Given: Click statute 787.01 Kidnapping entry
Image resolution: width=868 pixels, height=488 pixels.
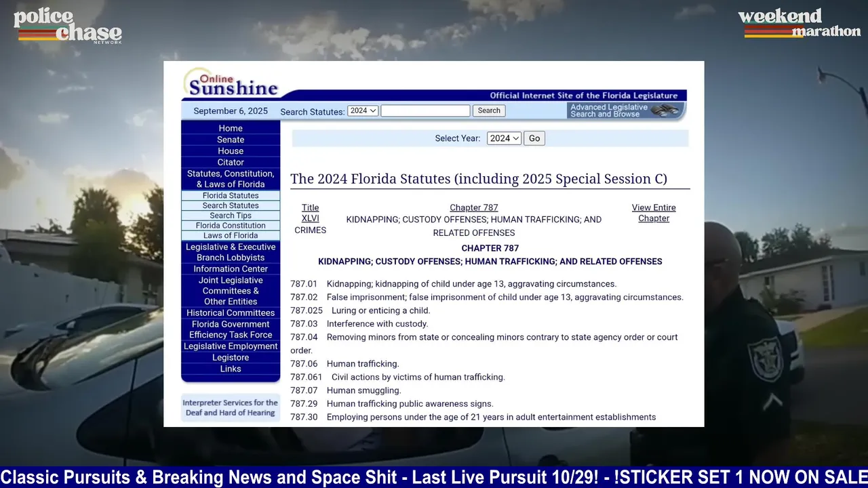Looking at the screenshot, I should [454, 284].
